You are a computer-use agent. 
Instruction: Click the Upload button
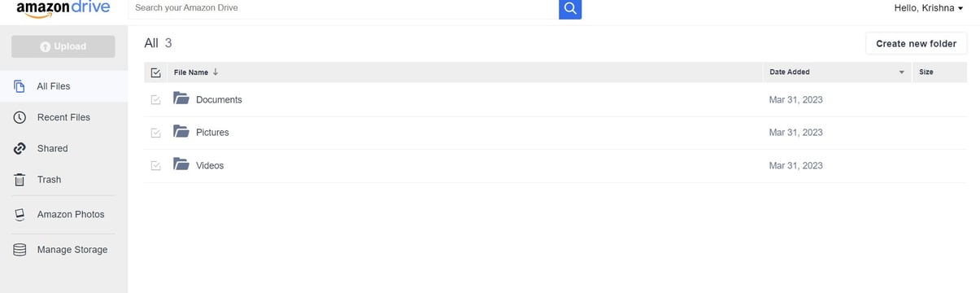click(63, 46)
